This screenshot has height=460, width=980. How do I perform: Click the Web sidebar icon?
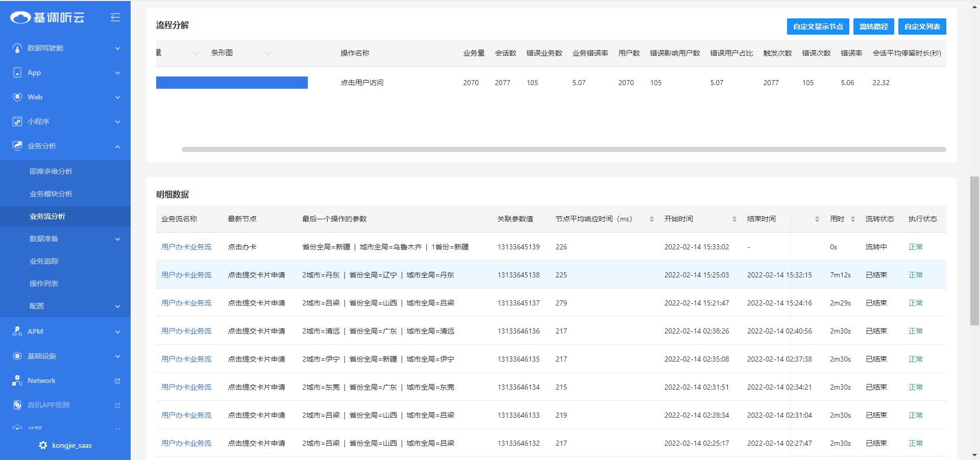[17, 97]
